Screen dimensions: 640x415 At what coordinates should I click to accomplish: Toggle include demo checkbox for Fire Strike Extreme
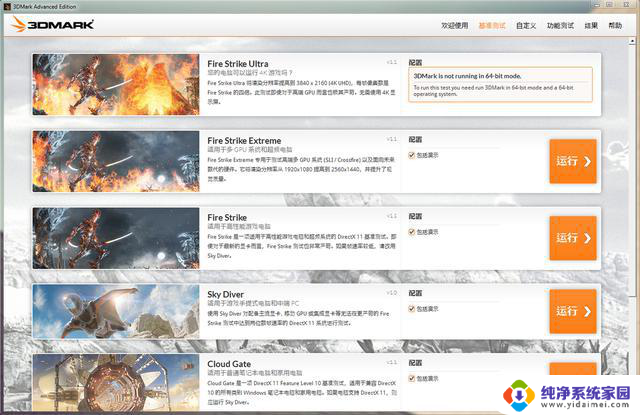(411, 155)
